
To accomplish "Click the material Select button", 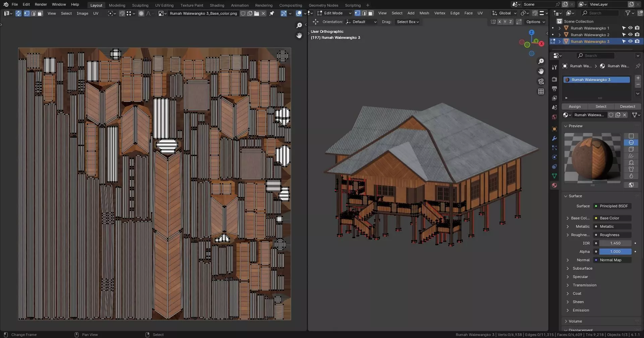I will (x=601, y=107).
